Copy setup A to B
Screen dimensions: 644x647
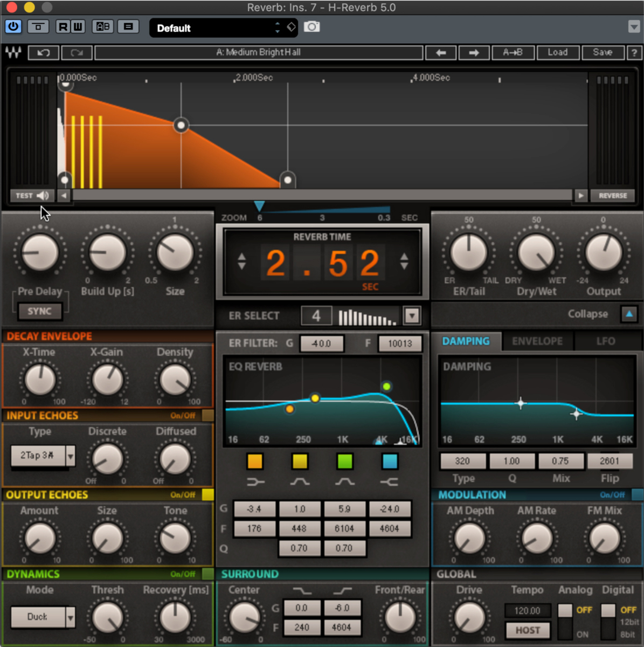pos(513,53)
